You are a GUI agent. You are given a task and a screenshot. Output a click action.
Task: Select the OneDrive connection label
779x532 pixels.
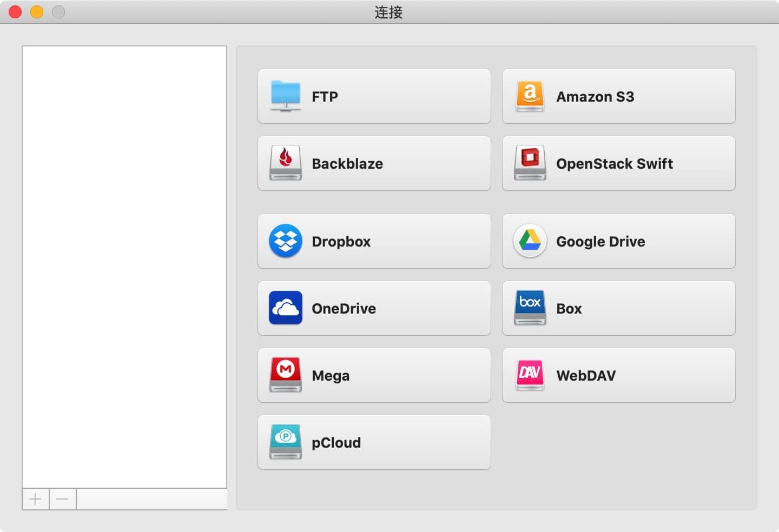(x=344, y=309)
